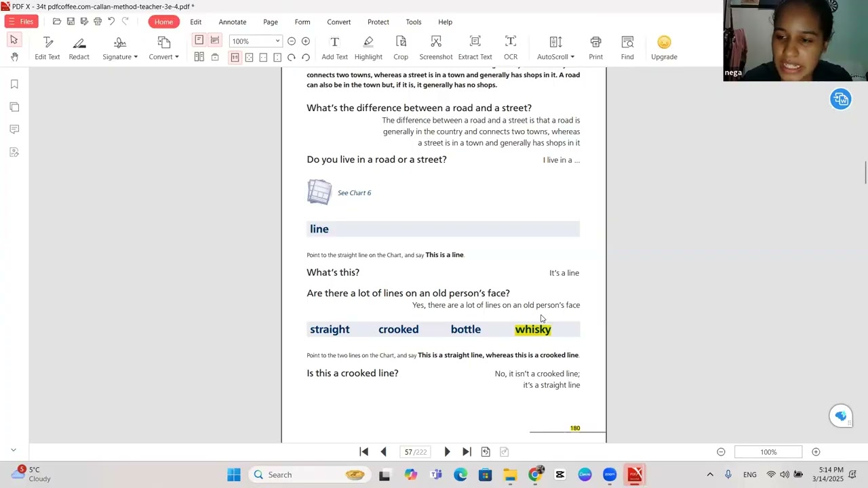Undo the last action
The image size is (868, 488).
pos(111,22)
